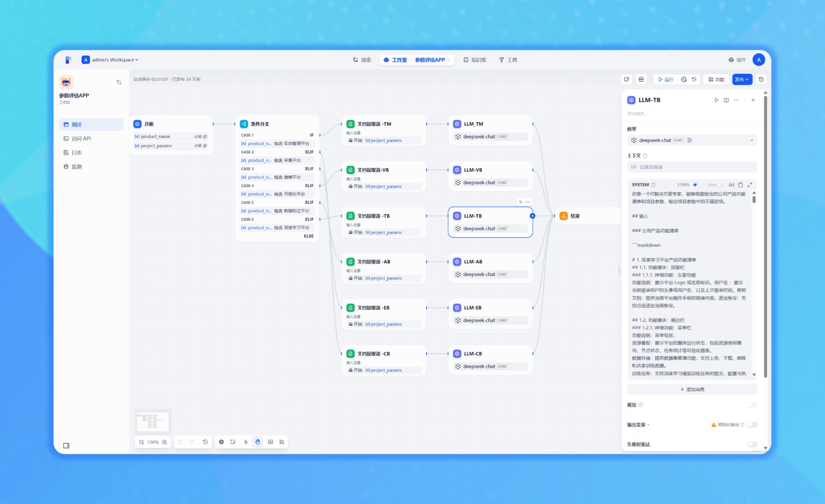825x504 pixels.
Task: Select 访问 API in the sidebar
Action: point(81,138)
